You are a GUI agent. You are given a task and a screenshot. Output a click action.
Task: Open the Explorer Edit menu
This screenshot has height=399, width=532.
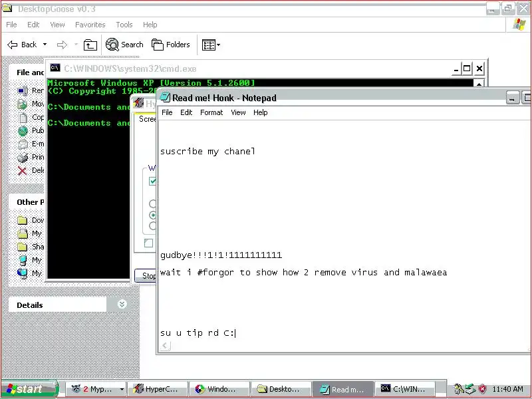tap(33, 25)
